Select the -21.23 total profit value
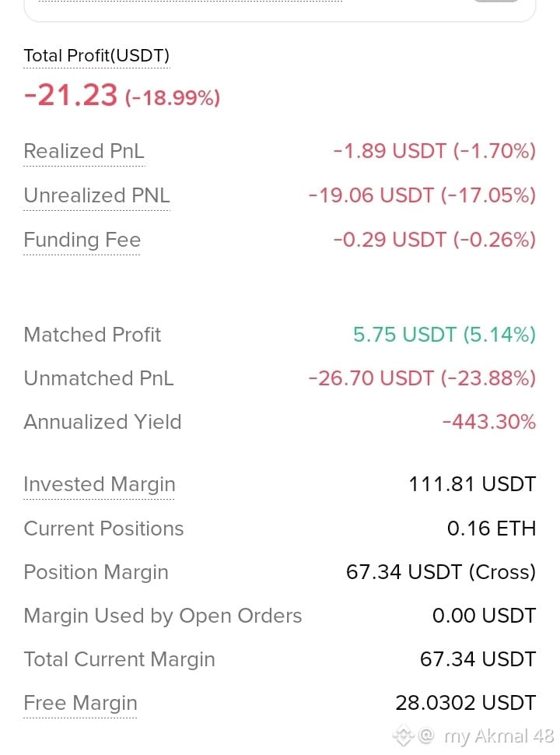The image size is (560, 755). click(70, 94)
